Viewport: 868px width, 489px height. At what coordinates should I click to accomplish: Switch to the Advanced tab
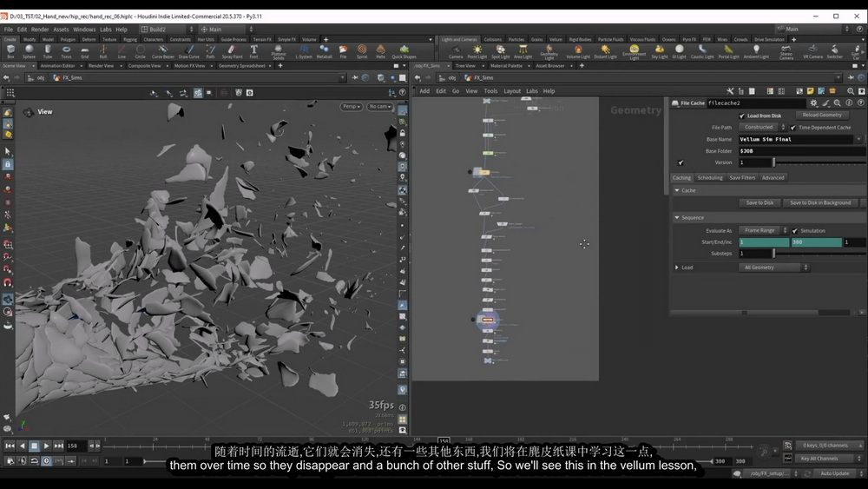coord(773,178)
